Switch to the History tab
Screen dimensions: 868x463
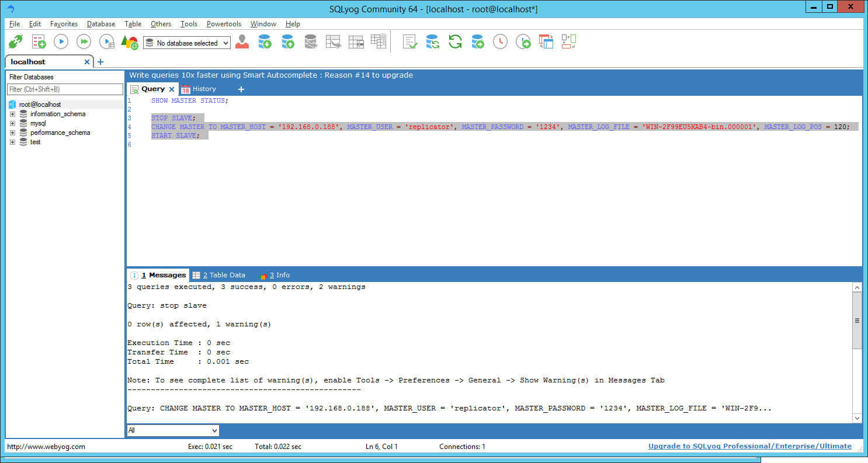point(199,89)
